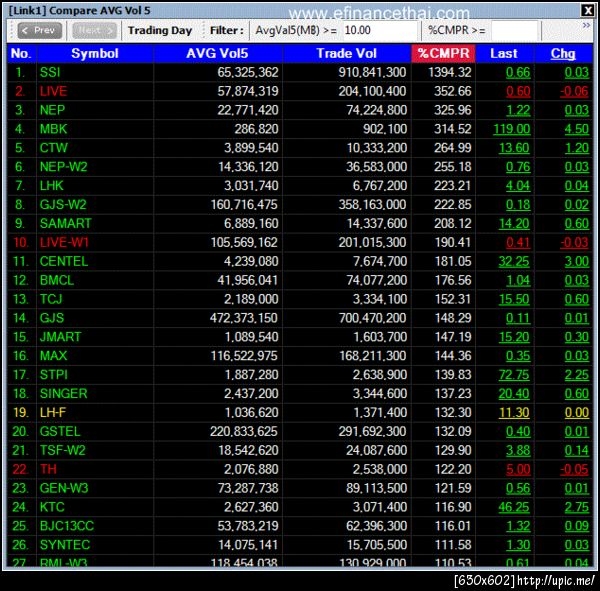
Task: Click the Prev navigation button
Action: tap(39, 30)
